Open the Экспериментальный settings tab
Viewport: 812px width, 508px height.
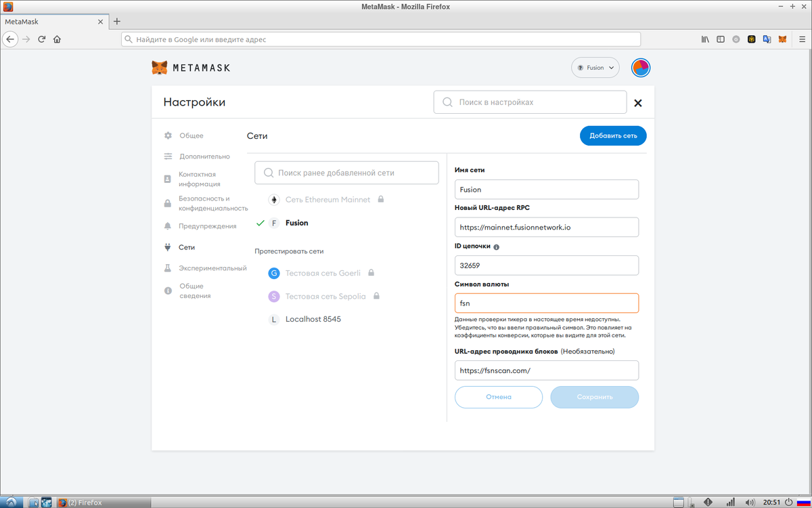coord(212,268)
